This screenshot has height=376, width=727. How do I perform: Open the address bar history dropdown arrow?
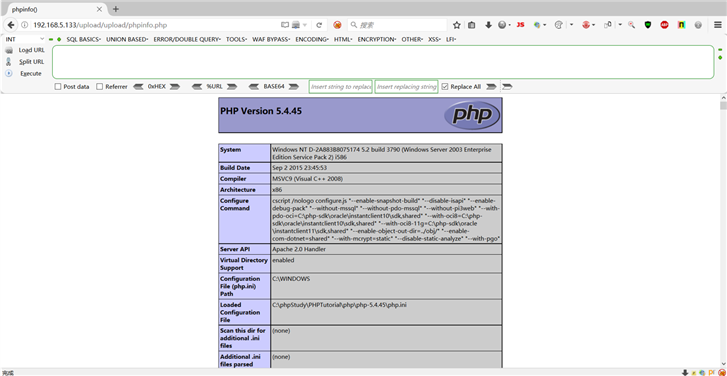click(x=306, y=25)
